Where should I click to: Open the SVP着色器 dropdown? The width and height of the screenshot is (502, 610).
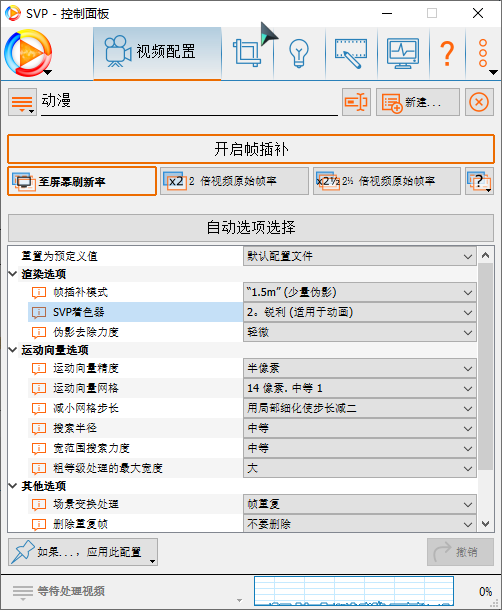[360, 312]
